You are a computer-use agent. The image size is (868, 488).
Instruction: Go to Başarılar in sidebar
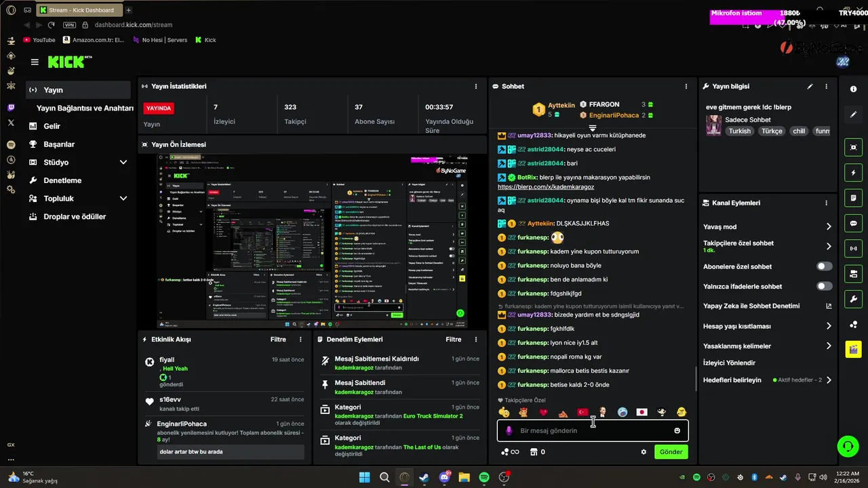pos(58,144)
